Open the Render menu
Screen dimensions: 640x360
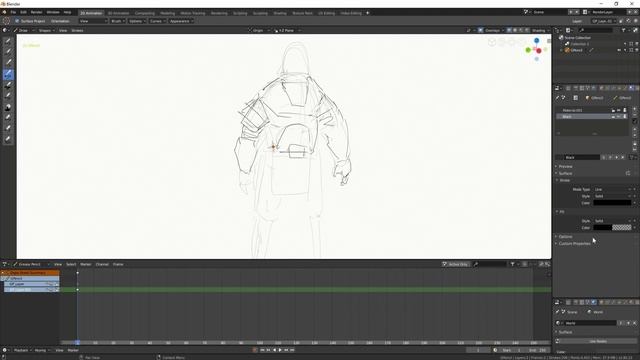[36, 12]
